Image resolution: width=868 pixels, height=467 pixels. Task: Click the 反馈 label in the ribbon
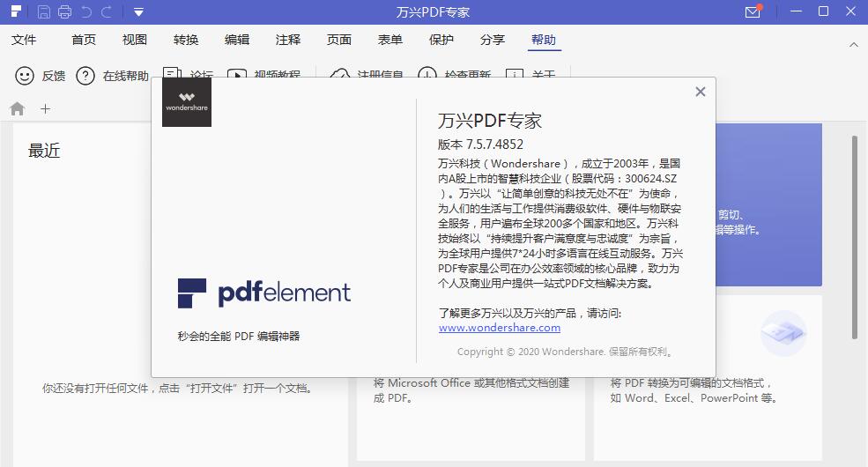54,76
